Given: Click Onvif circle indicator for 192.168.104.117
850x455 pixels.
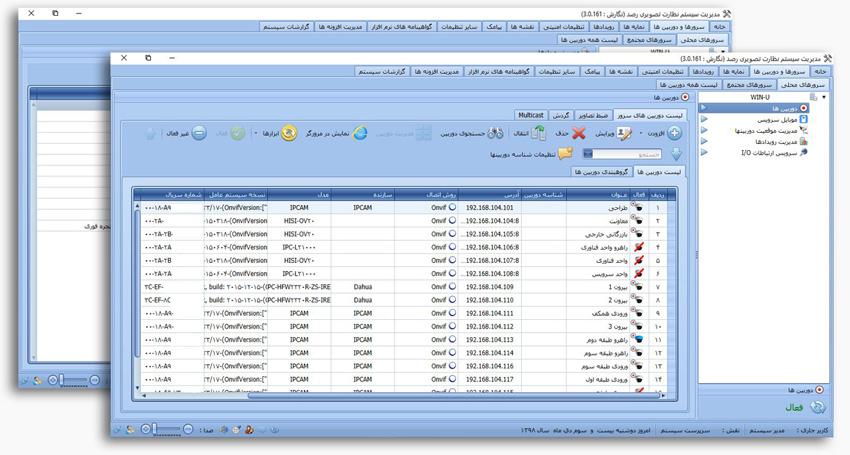Looking at the screenshot, I should pos(452,379).
